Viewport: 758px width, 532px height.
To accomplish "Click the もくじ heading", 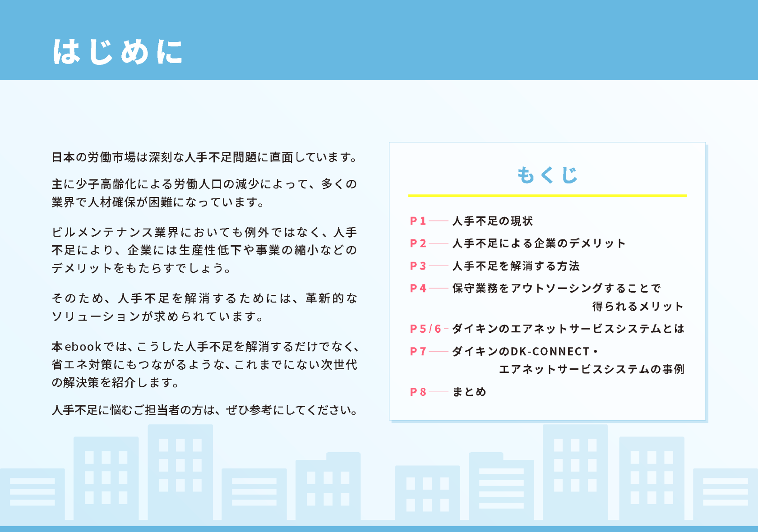I will click(x=547, y=175).
